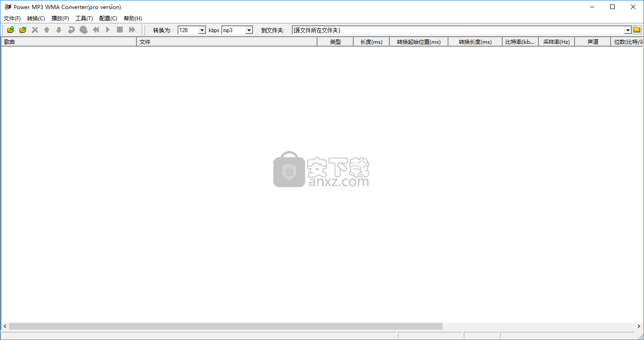The width and height of the screenshot is (644, 340).
Task: Click the 转换起始位置(ms) column header
Action: [x=419, y=42]
